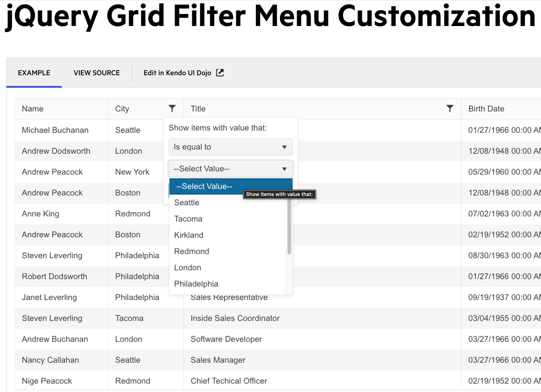Click the 'Andrew Dodsworth' name cell
This screenshot has width=541, height=392.
tap(61, 151)
